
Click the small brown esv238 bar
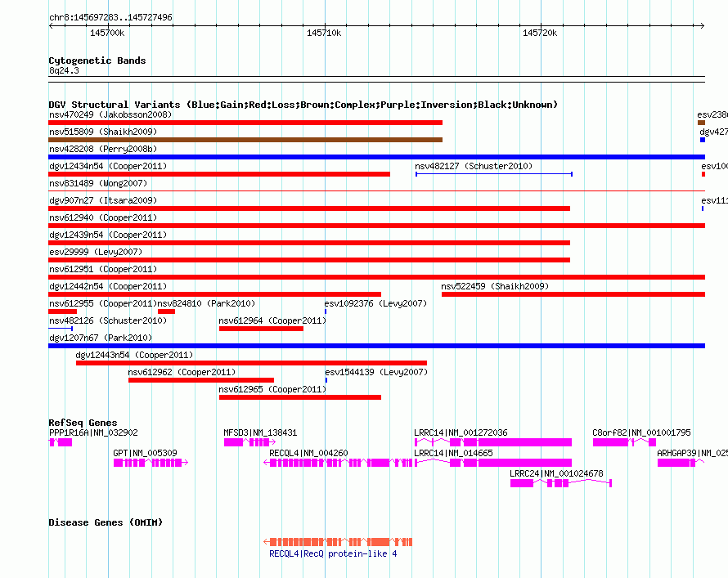click(702, 123)
